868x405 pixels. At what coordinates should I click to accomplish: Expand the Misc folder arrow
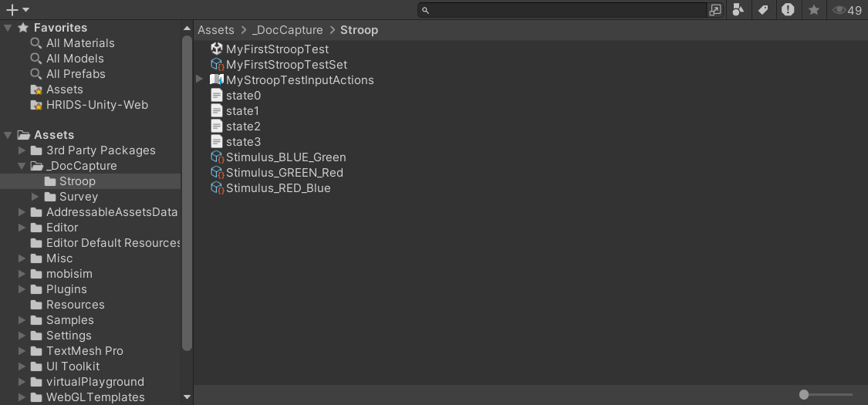22,259
